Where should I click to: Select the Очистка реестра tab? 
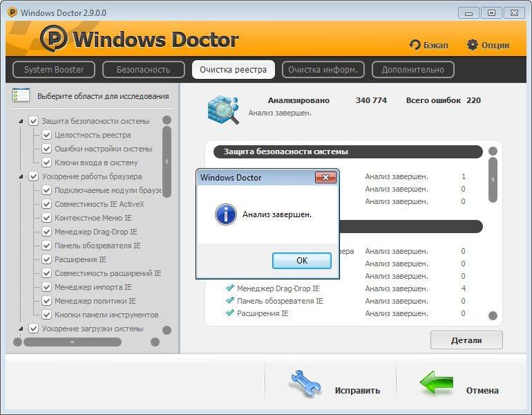(x=234, y=70)
